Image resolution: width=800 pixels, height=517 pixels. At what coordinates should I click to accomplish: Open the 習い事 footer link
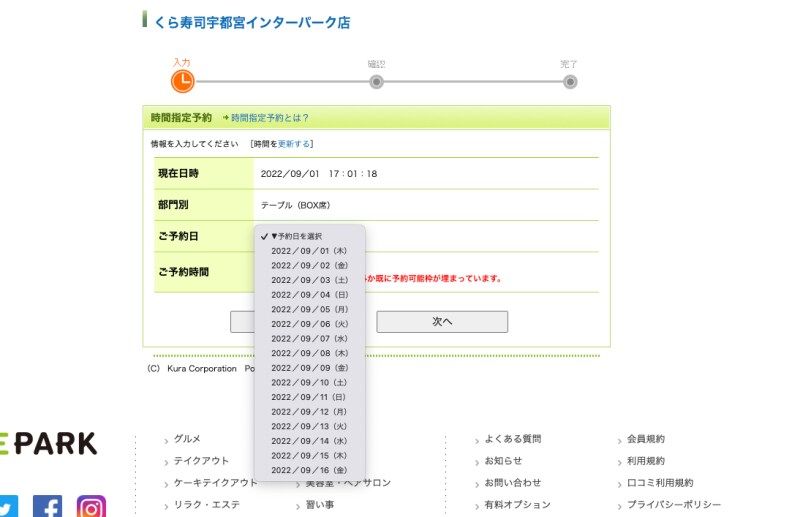tap(320, 505)
